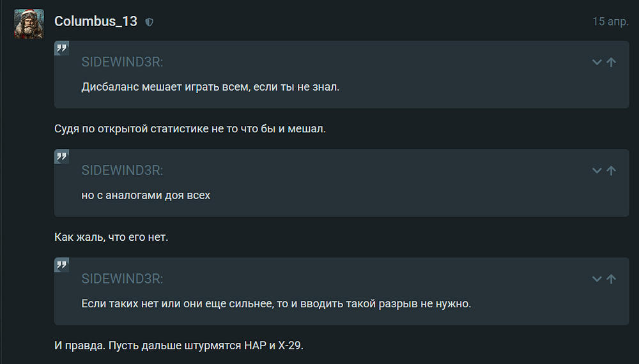
Task: Click up arrow in "но с аналогами" quote
Action: pos(611,171)
